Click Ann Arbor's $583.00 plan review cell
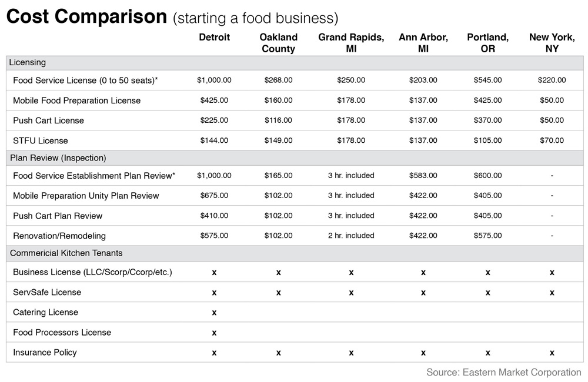The image size is (588, 382). pos(423,176)
